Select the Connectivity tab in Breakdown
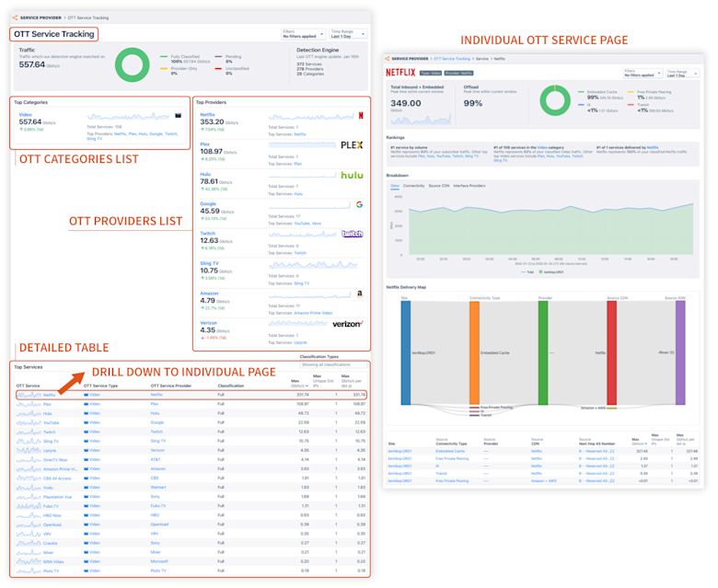 click(414, 186)
